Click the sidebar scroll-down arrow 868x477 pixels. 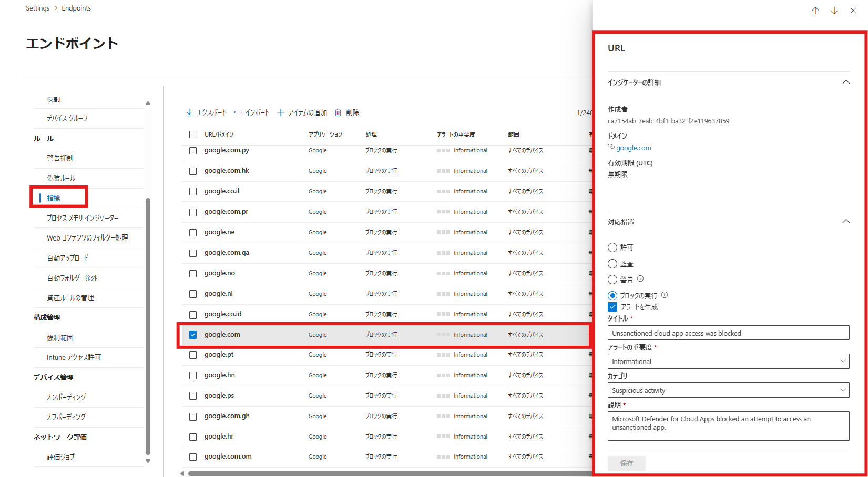[x=148, y=461]
